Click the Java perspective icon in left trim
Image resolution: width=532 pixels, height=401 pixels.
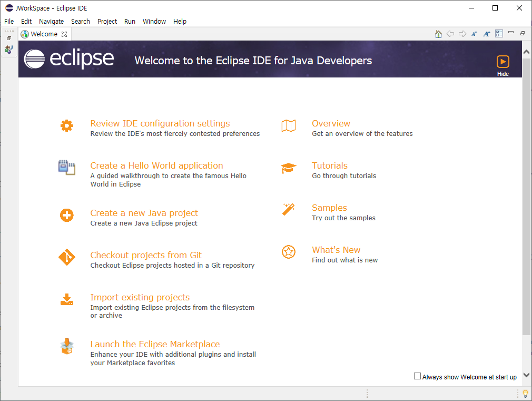pyautogui.click(x=9, y=49)
